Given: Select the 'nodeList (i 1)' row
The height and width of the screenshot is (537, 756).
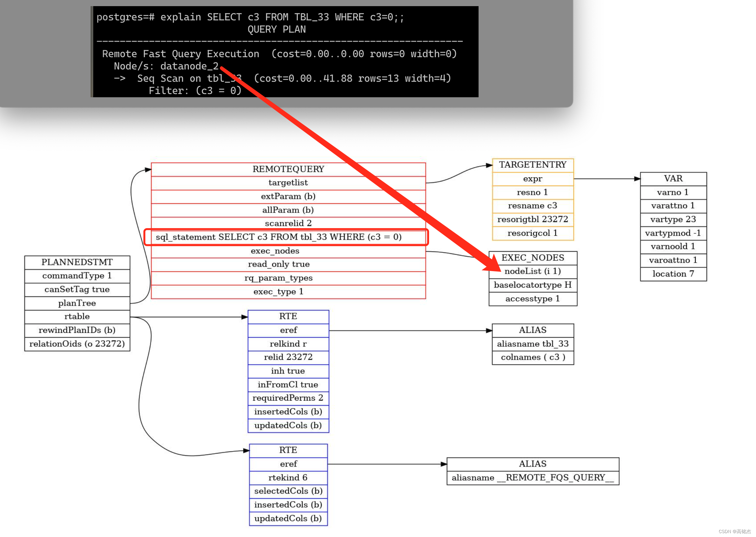Looking at the screenshot, I should 533,271.
